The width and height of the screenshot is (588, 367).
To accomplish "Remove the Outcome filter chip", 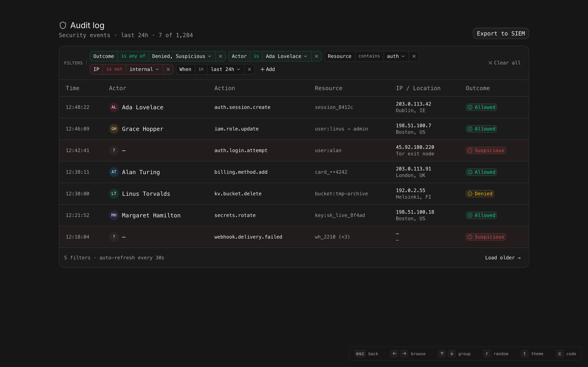I will tap(220, 56).
